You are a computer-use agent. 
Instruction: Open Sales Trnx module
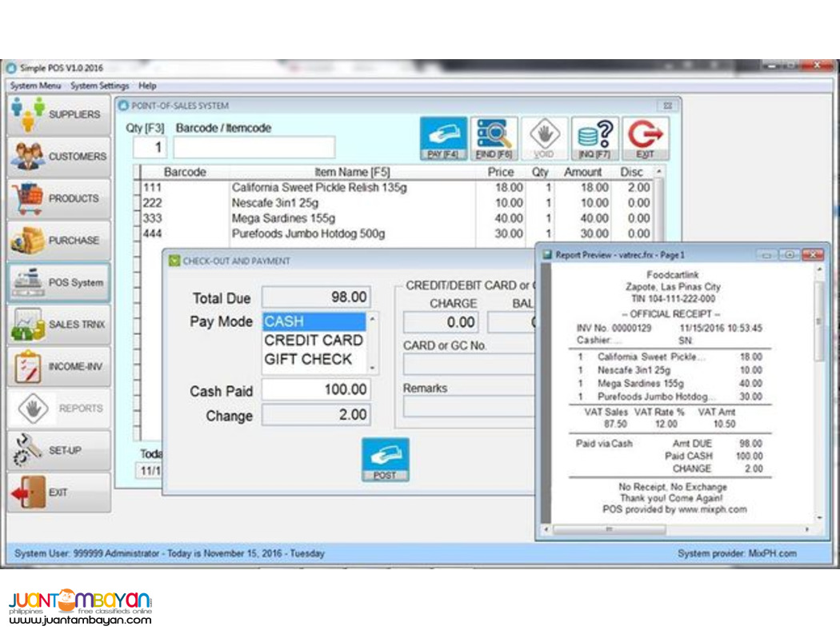[59, 325]
